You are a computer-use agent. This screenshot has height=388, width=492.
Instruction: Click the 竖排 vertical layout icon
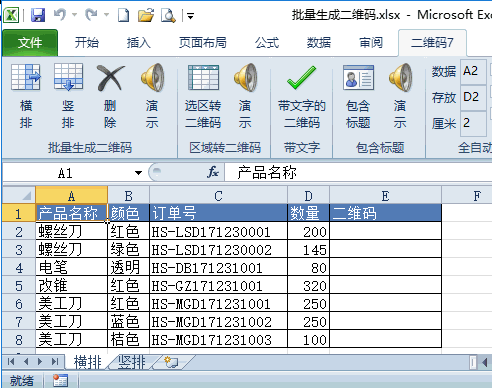tap(68, 77)
